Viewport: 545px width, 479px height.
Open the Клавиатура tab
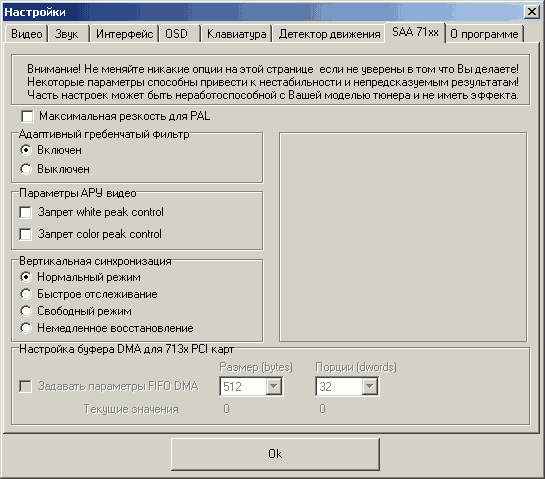(236, 34)
